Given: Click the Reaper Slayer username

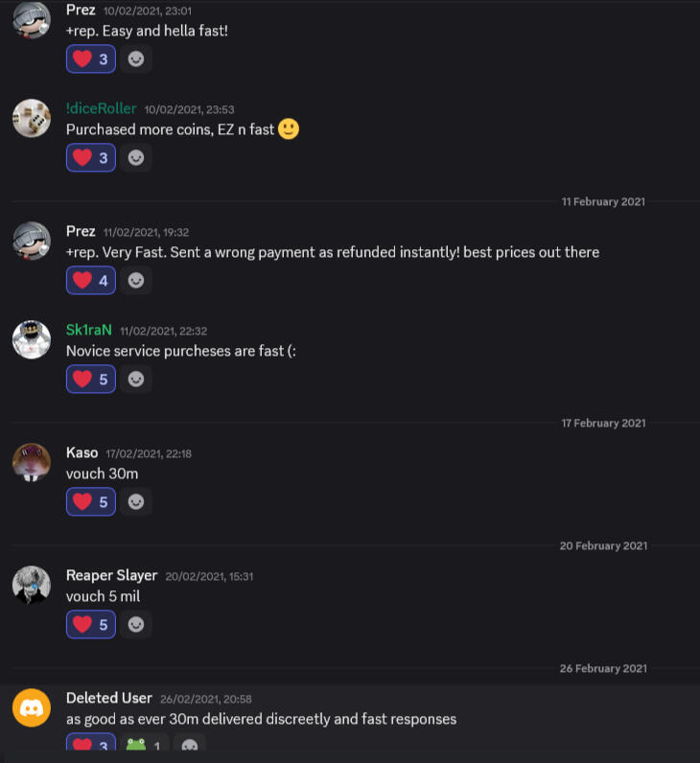Looking at the screenshot, I should tap(111, 575).
